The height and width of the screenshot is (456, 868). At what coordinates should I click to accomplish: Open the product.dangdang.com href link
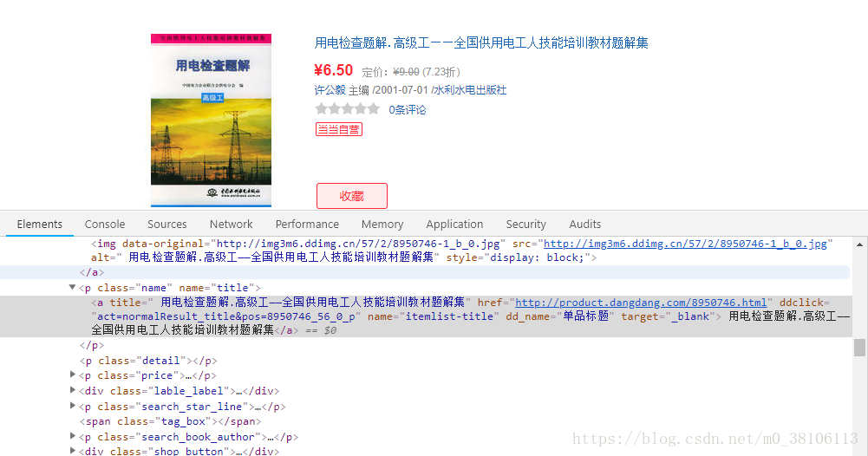(x=641, y=303)
